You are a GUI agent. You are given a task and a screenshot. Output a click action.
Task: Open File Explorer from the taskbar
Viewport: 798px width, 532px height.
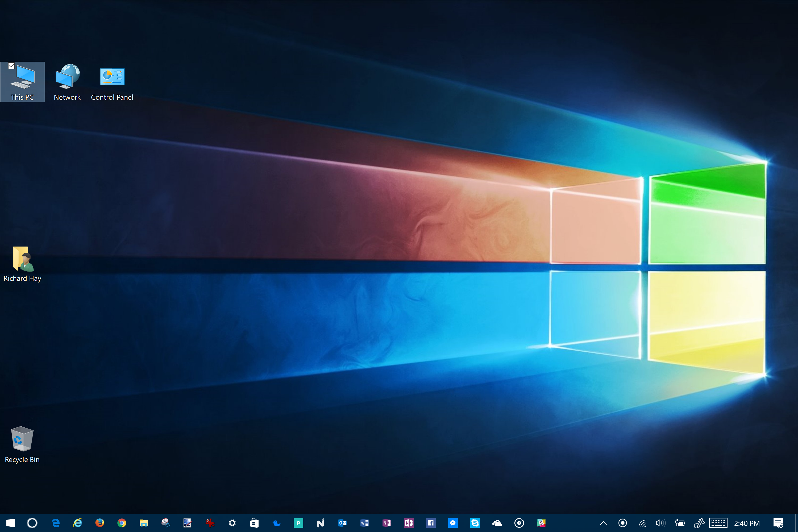point(144,523)
